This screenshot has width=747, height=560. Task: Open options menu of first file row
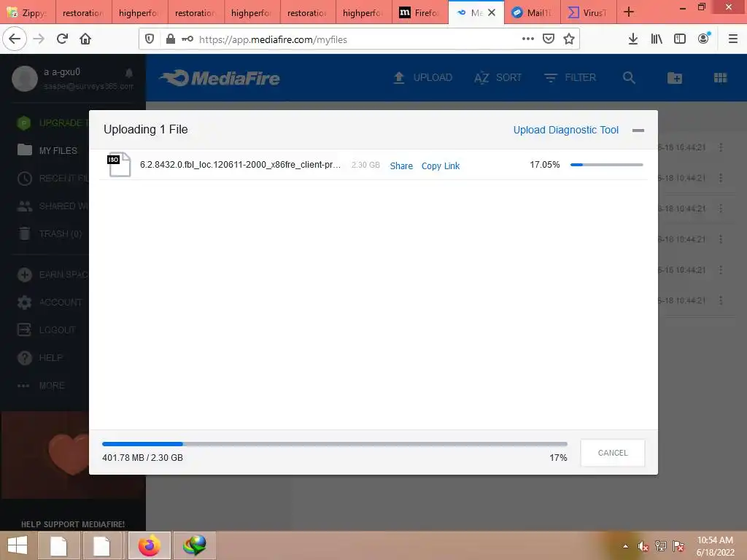[721, 147]
